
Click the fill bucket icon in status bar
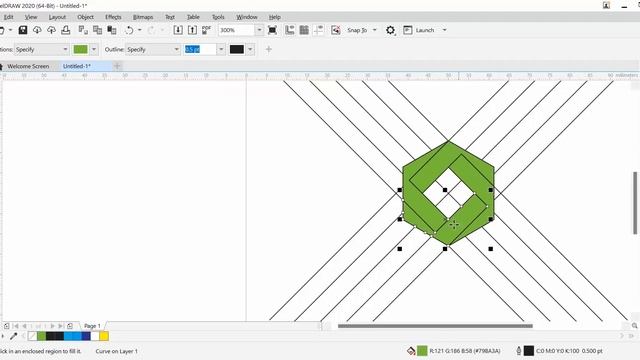tap(411, 351)
